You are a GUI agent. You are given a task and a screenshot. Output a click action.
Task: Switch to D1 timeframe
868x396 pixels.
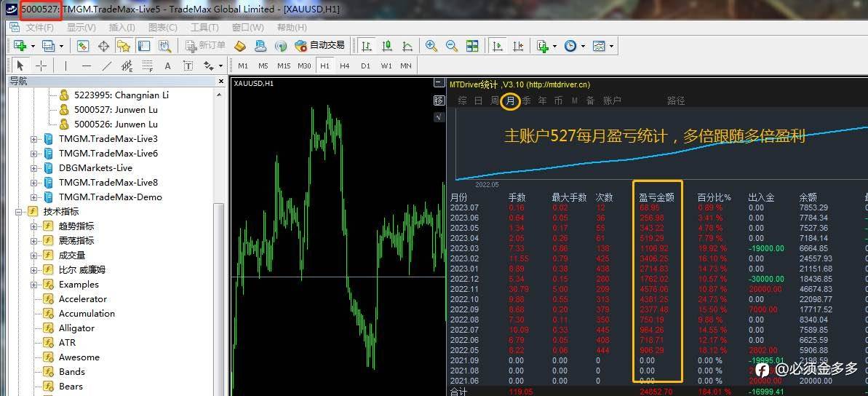tap(365, 66)
